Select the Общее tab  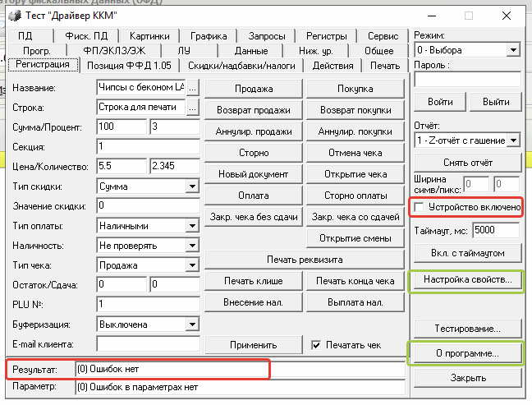[x=379, y=51]
